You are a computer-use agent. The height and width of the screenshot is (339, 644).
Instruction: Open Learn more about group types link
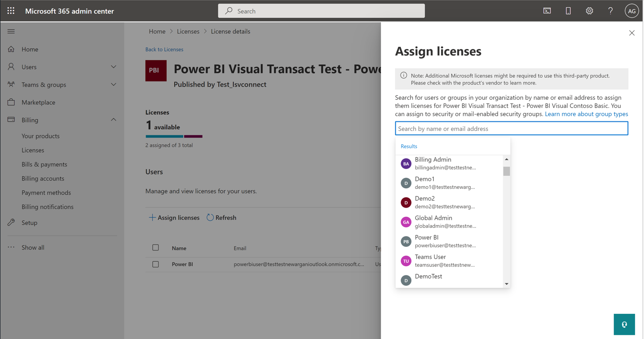click(587, 114)
